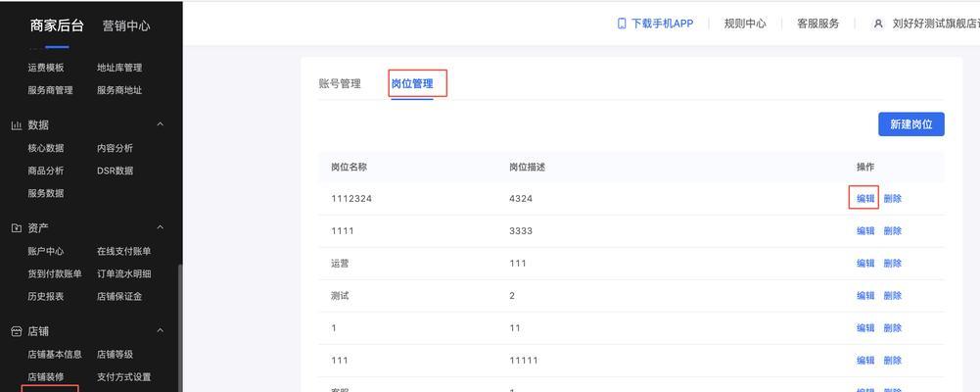Click the user avatar icon in header
This screenshot has width=980, height=392.
pyautogui.click(x=878, y=24)
